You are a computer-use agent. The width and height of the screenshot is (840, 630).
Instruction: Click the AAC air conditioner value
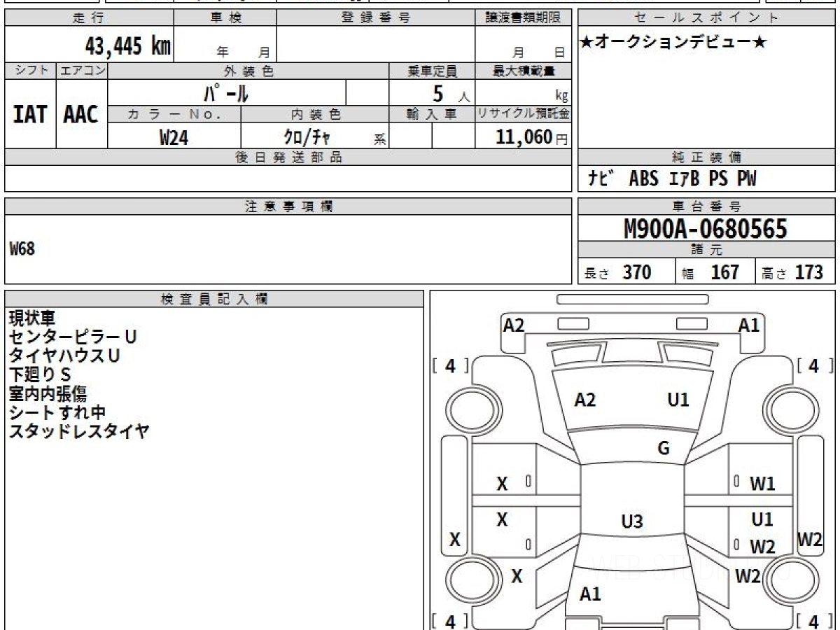point(81,114)
